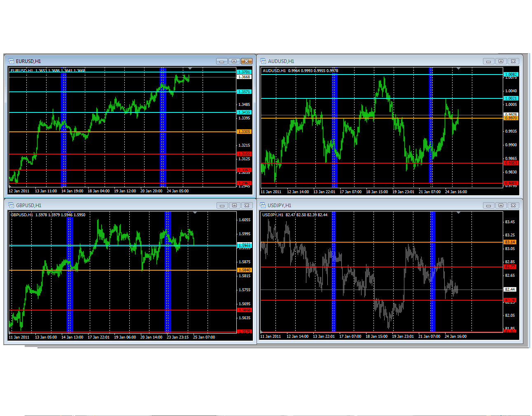
Task: Activate the AUDUSD,H1 window title text
Action: (281, 61)
